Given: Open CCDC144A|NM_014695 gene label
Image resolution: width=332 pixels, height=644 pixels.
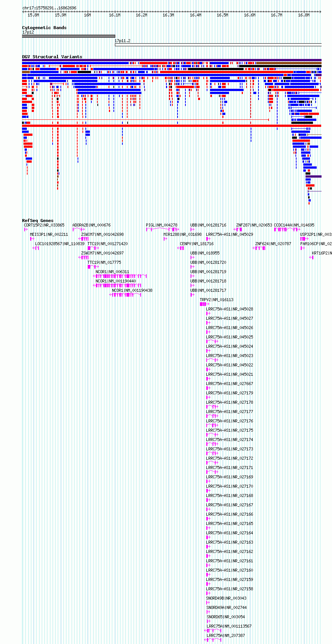Looking at the screenshot, I should [294, 225].
